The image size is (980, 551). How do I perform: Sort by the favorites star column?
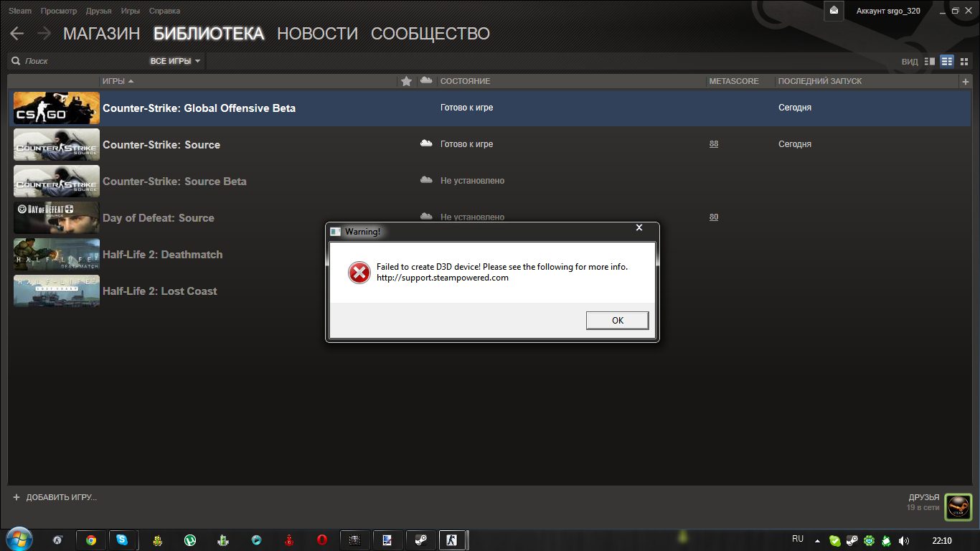coord(406,81)
